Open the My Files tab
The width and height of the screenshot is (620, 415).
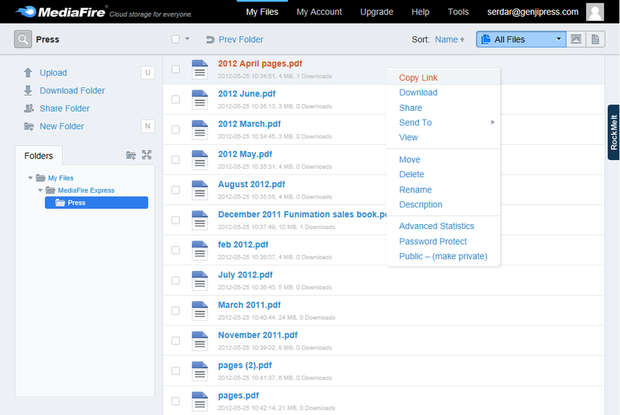tap(262, 12)
